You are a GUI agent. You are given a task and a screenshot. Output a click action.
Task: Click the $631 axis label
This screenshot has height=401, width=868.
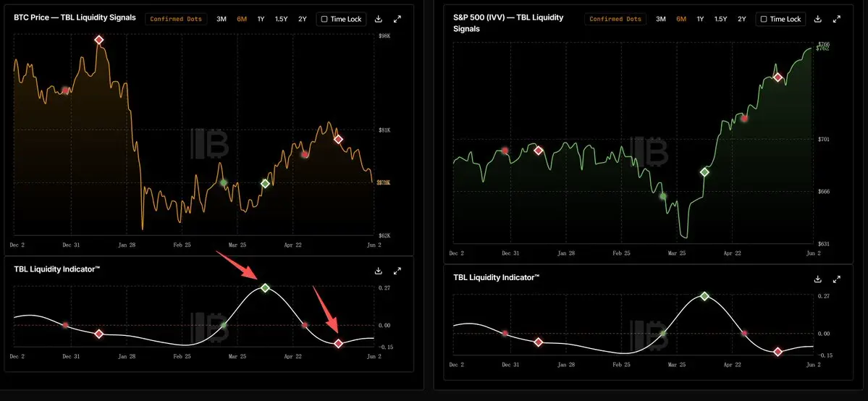click(824, 244)
